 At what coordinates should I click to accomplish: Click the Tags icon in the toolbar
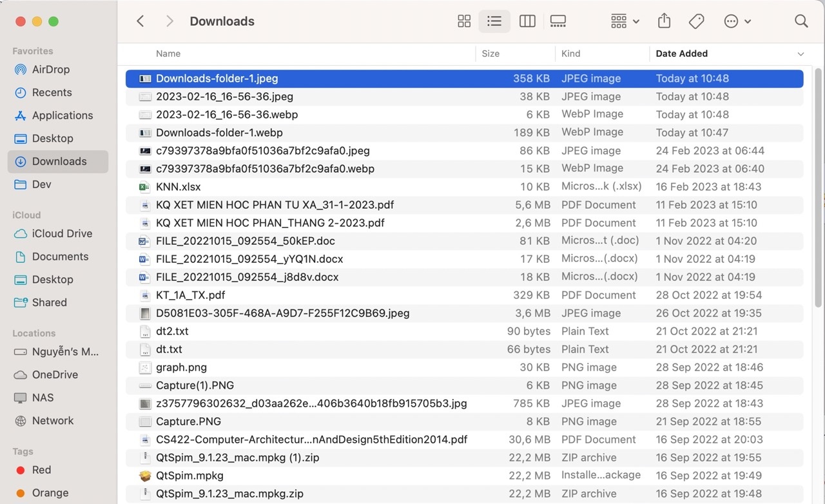(x=696, y=21)
